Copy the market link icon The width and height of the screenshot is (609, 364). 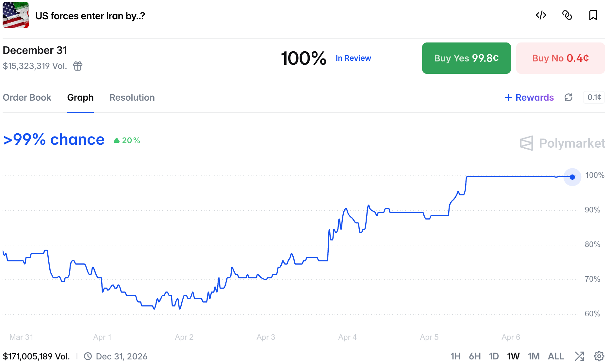[x=567, y=15]
